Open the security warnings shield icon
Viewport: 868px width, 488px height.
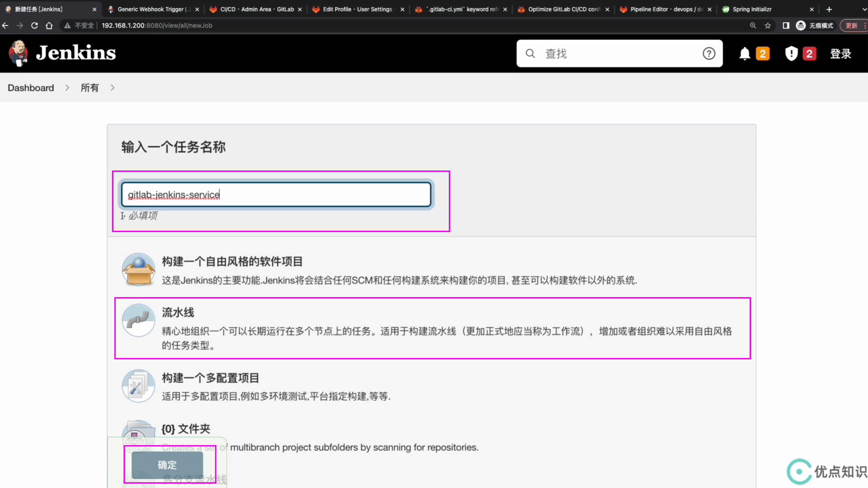(791, 53)
